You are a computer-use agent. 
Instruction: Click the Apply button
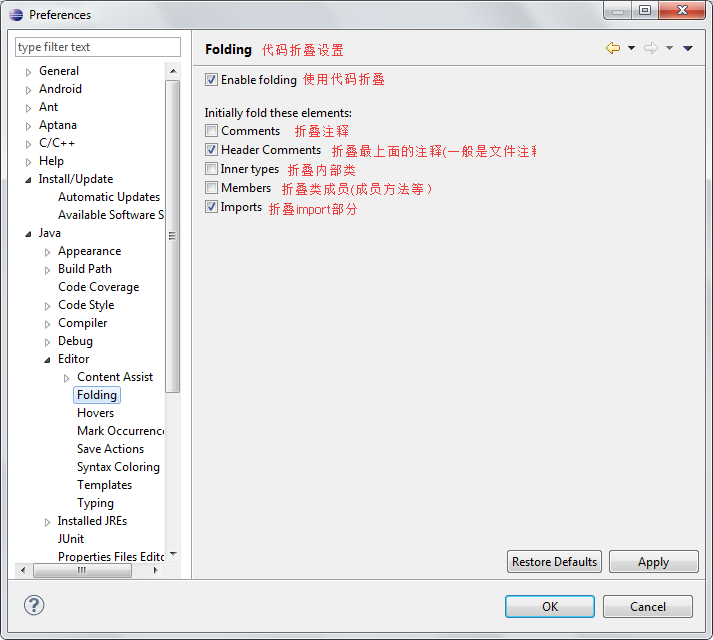coord(653,562)
